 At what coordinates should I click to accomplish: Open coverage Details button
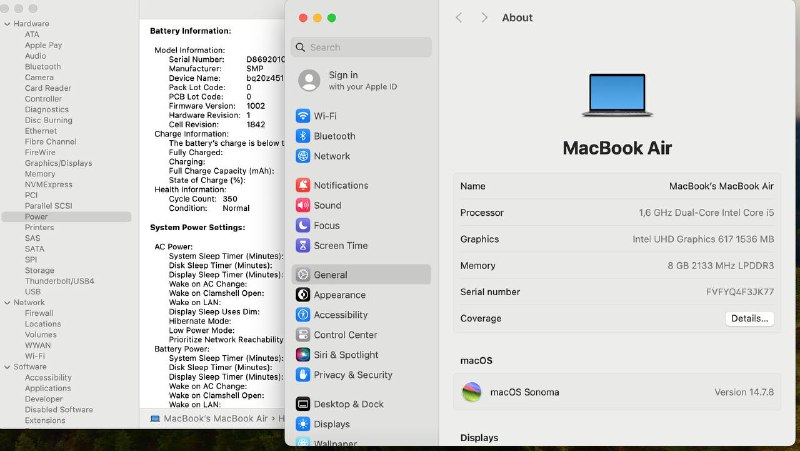pos(749,318)
